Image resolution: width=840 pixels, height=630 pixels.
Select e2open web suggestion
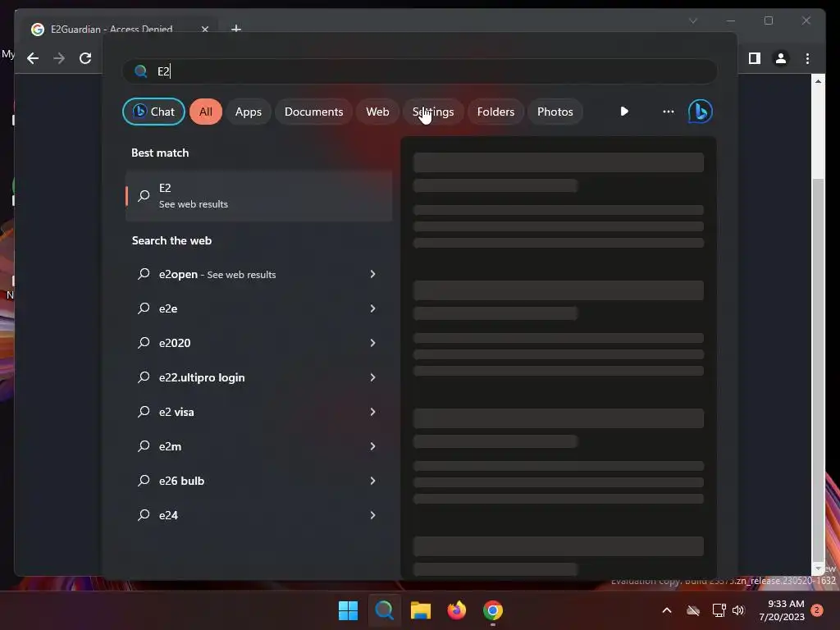258,274
